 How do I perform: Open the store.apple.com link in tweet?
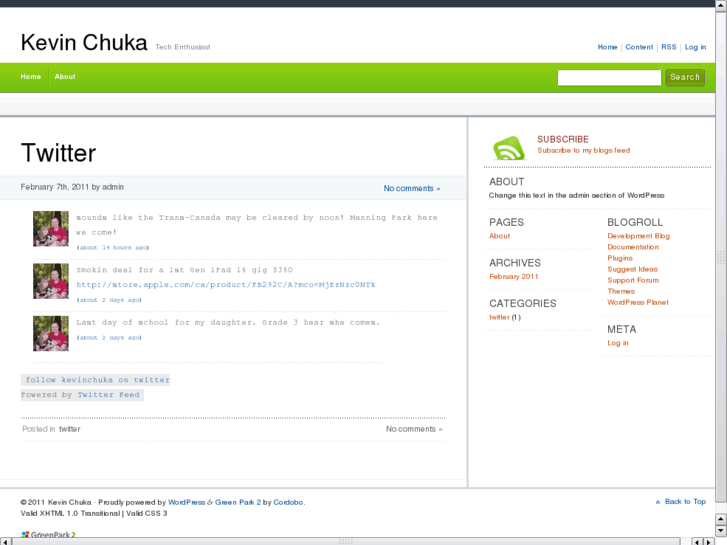pos(226,285)
